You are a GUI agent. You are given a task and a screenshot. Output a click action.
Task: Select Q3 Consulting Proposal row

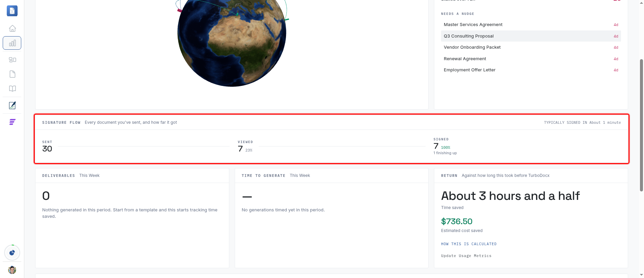[x=531, y=36]
